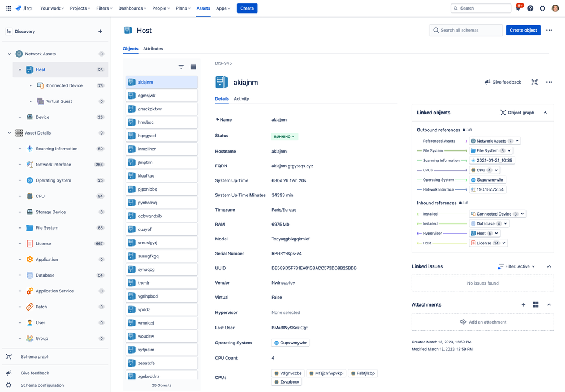This screenshot has width=565, height=392.
Task: Select hqegyasf host in list
Action: 162,136
